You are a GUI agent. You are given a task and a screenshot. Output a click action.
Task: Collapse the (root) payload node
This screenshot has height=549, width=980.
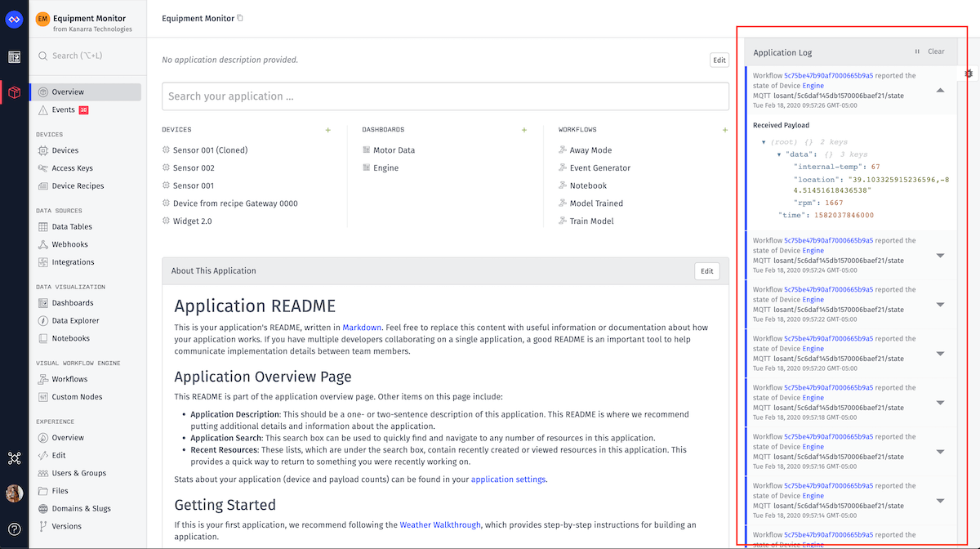764,142
